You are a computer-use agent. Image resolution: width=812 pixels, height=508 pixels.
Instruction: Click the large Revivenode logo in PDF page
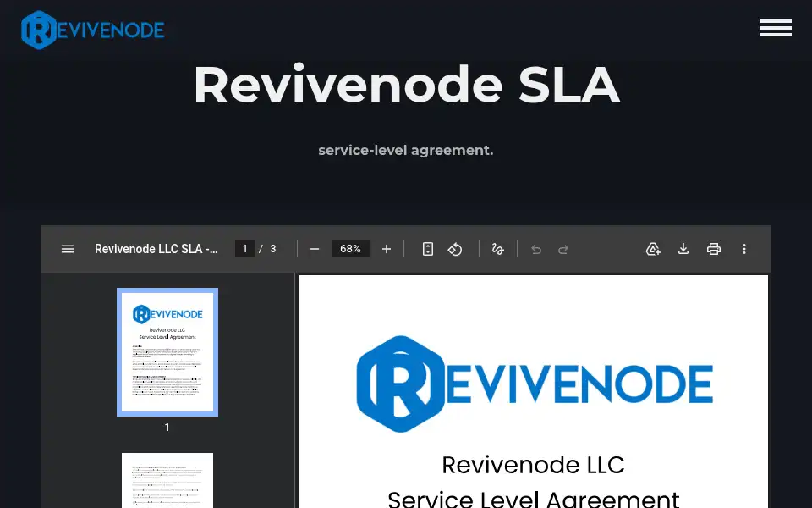coord(535,384)
